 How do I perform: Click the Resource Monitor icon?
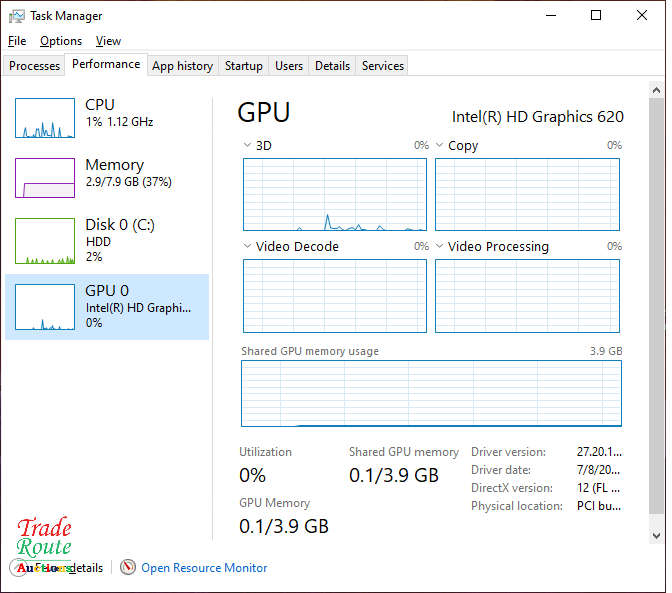coord(128,568)
